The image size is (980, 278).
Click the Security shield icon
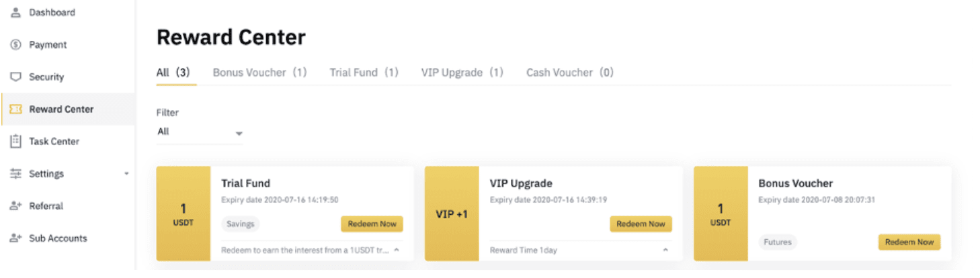click(x=16, y=77)
